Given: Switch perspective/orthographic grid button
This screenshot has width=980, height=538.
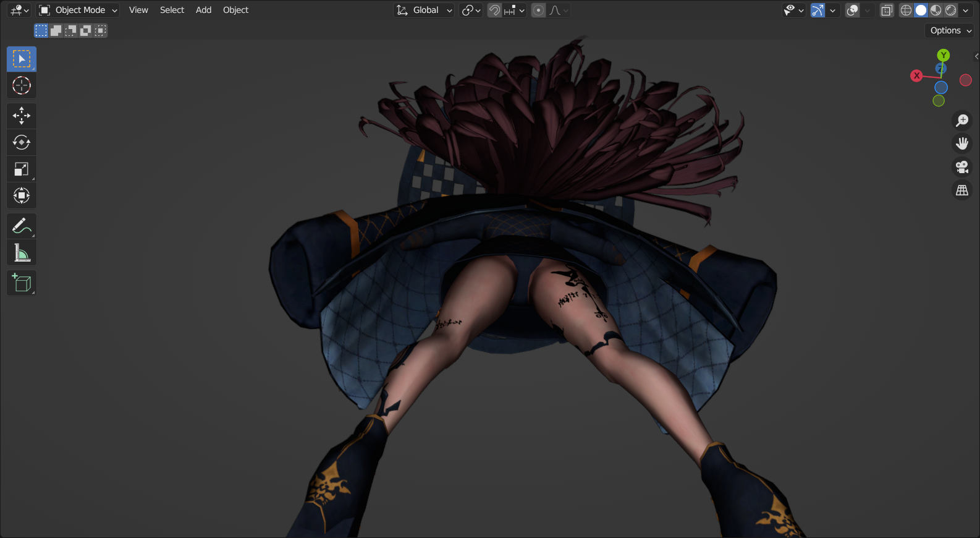Looking at the screenshot, I should pyautogui.click(x=962, y=190).
